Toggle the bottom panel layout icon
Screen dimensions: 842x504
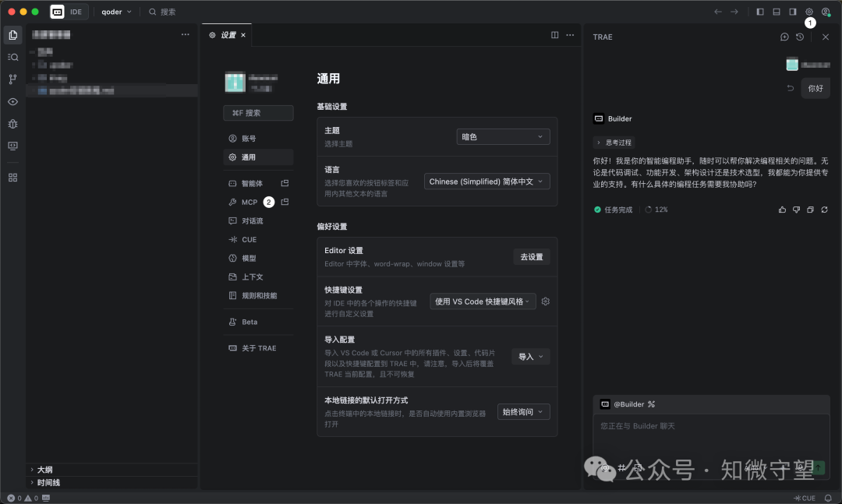777,11
